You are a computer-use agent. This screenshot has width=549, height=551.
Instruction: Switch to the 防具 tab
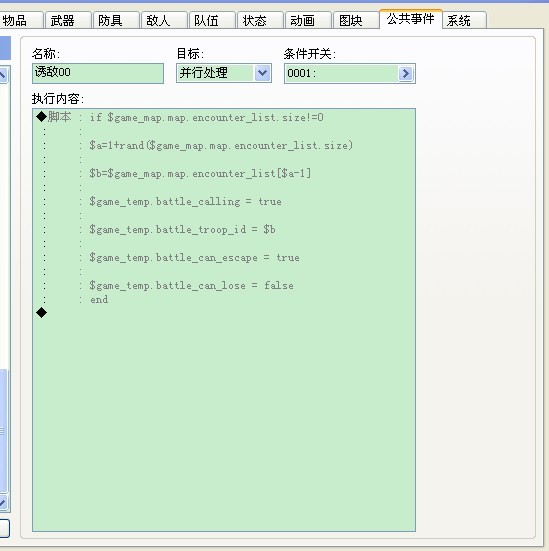[116, 20]
